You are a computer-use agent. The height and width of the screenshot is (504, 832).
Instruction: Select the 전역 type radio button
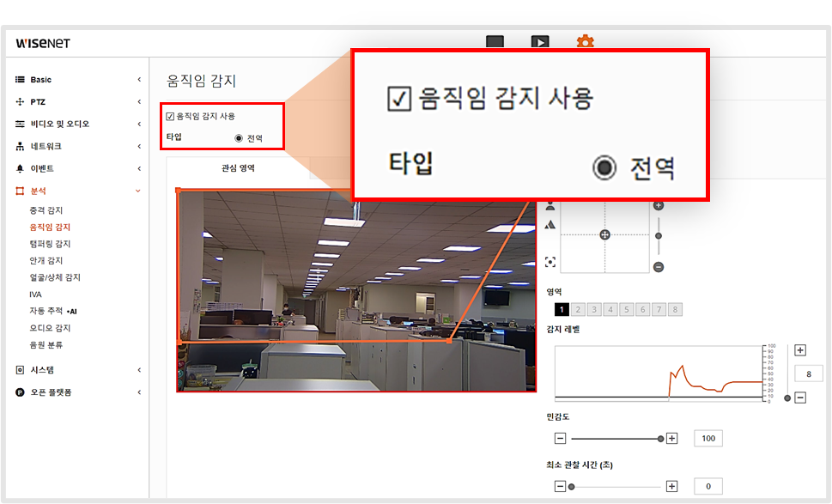coord(239,138)
